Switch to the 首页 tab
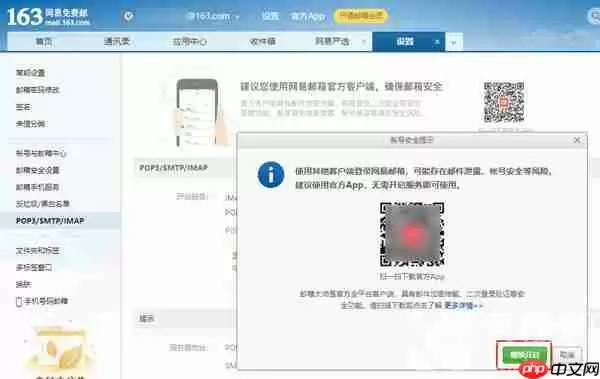The width and height of the screenshot is (600, 379). tap(44, 41)
